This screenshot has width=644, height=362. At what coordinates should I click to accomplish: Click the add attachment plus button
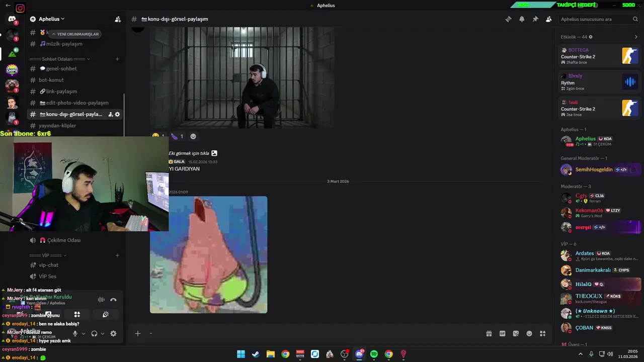point(137,333)
